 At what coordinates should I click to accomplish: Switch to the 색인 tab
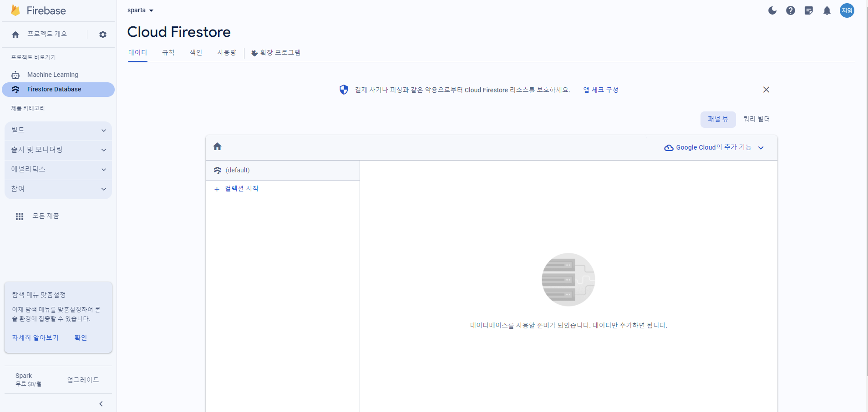[196, 53]
